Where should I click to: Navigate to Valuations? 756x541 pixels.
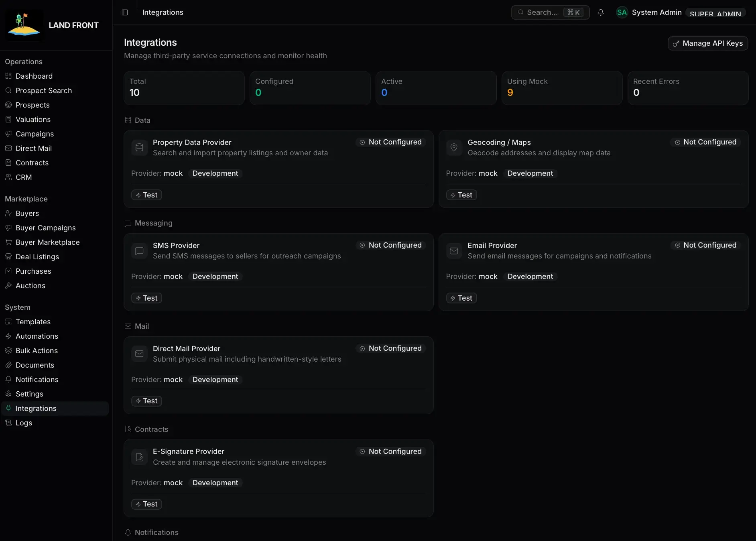[55, 120]
